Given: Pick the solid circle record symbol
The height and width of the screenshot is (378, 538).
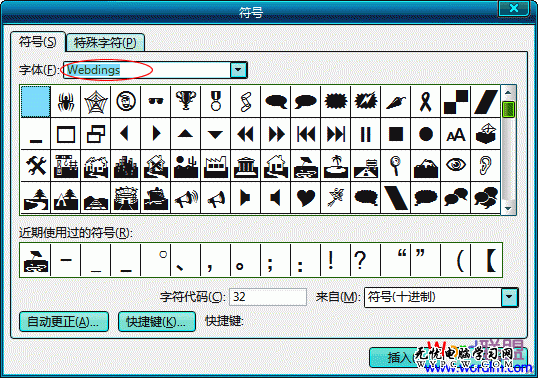Looking at the screenshot, I should [x=425, y=134].
